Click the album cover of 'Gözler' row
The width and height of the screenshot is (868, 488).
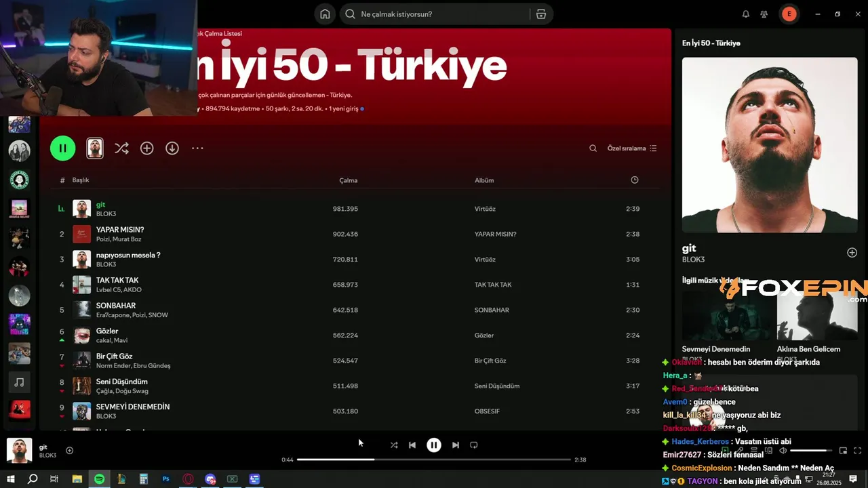(81, 335)
